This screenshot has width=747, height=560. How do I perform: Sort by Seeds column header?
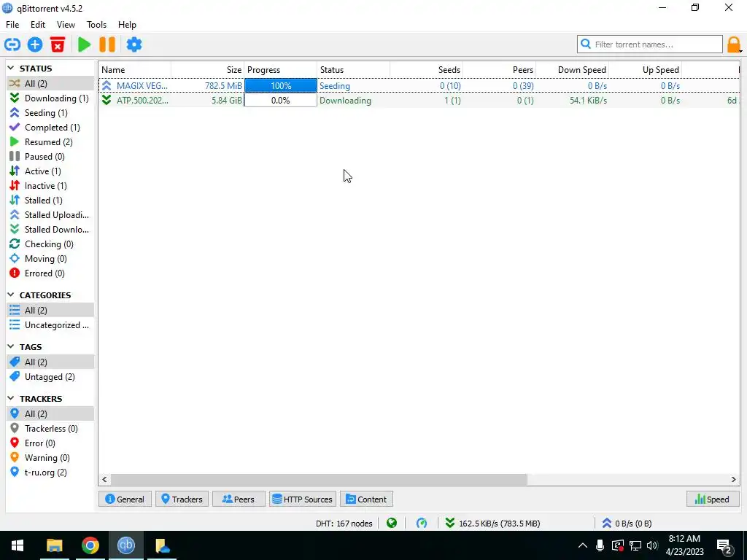(x=426, y=70)
